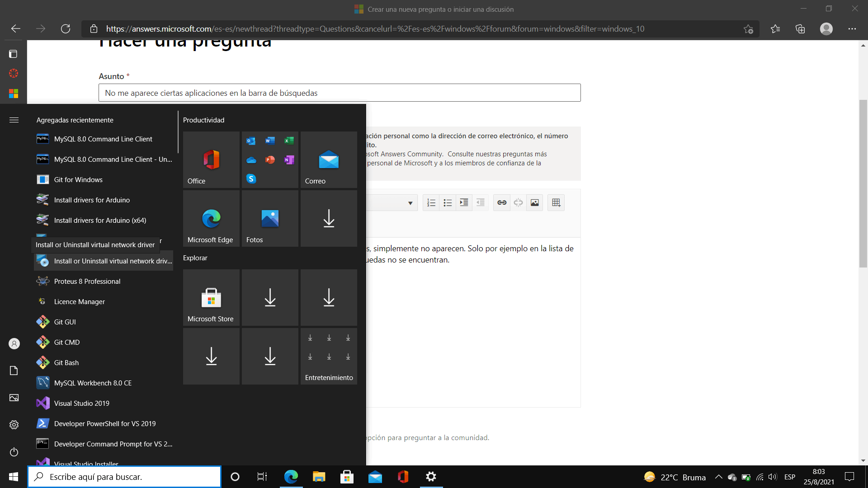The image size is (868, 488).
Task: Click the insert hyperlink editor icon
Action: 502,202
